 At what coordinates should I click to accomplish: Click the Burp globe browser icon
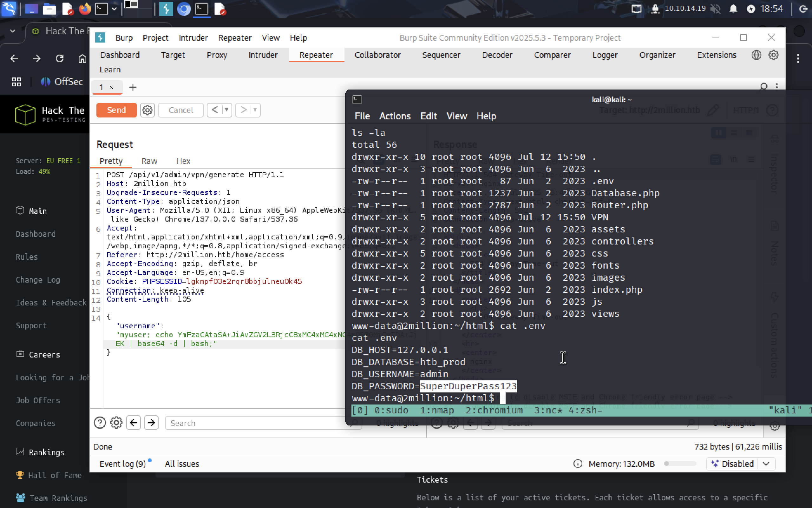coord(756,55)
